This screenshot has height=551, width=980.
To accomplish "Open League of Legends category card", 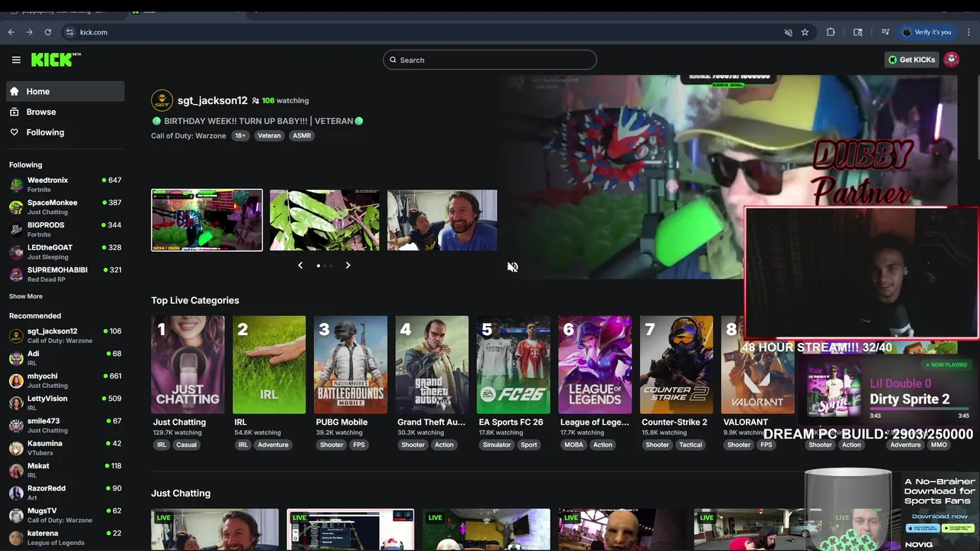I will pyautogui.click(x=595, y=365).
